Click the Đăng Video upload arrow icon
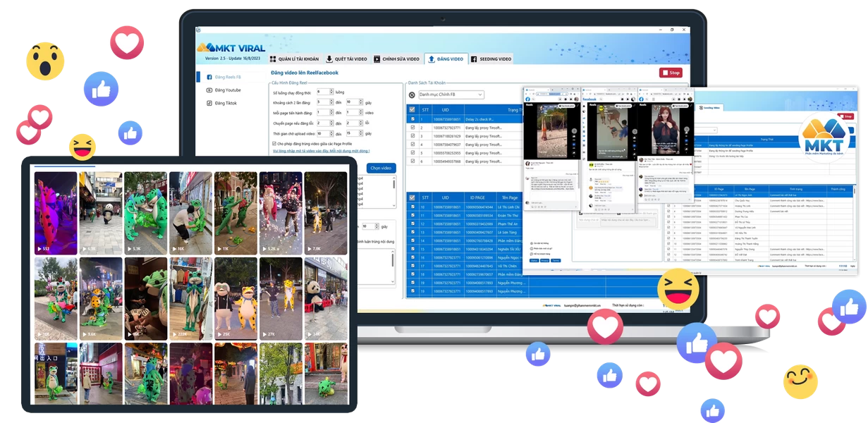868x423 pixels. point(431,59)
